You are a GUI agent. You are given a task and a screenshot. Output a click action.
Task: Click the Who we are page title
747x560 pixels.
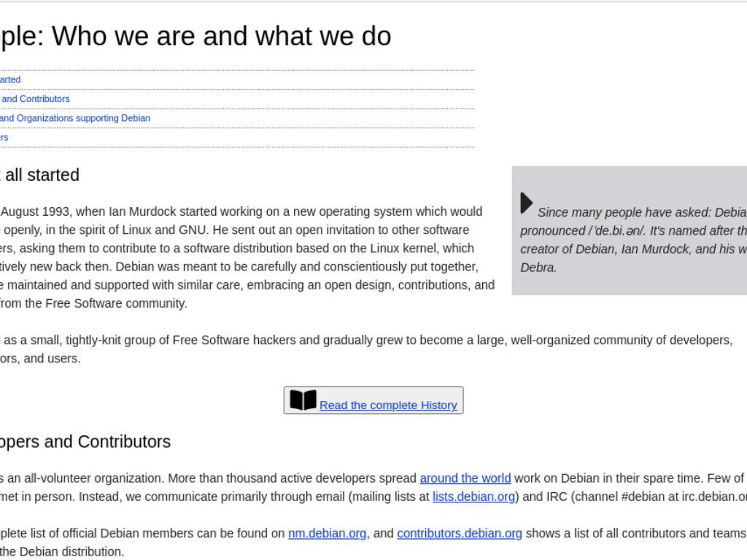click(x=196, y=36)
